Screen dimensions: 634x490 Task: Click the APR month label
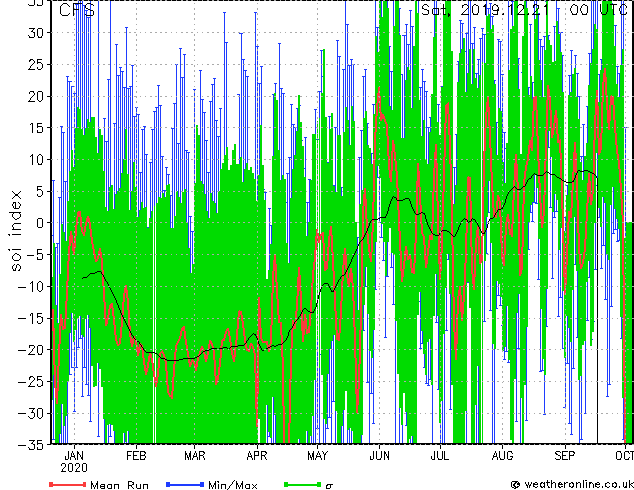(x=257, y=456)
